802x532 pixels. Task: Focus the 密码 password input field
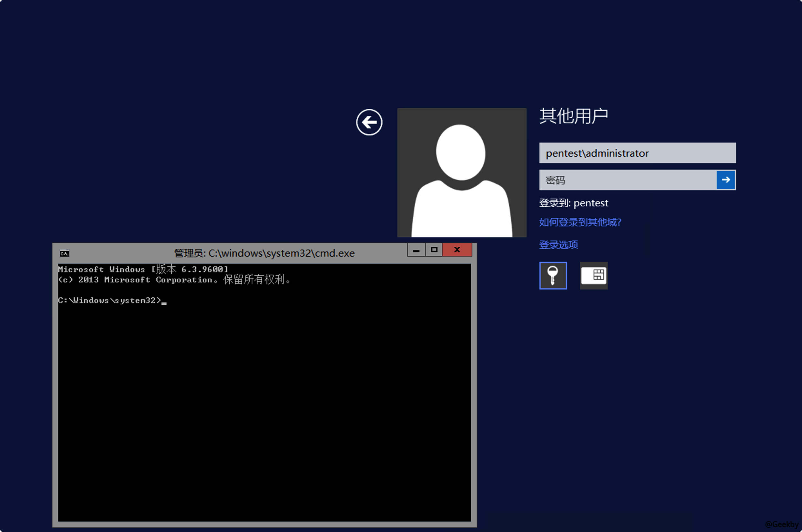pos(628,180)
